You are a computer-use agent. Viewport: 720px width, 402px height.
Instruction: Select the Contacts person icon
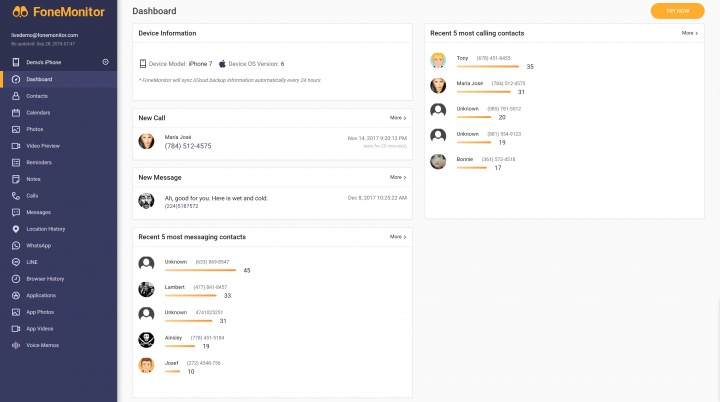[16, 96]
